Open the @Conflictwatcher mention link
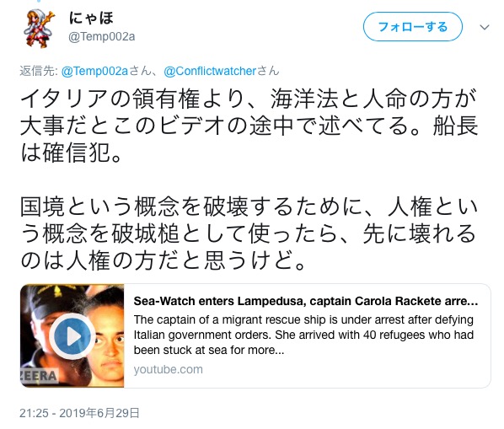 pyautogui.click(x=210, y=71)
